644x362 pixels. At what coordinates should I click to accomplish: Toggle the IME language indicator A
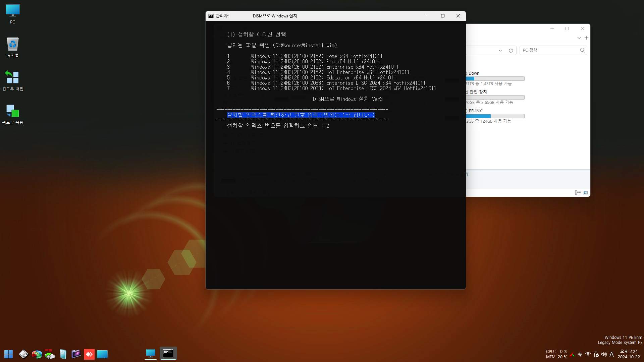(611, 354)
